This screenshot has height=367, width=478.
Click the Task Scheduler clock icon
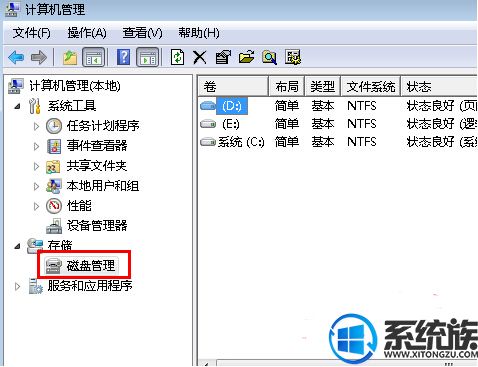coord(54,126)
